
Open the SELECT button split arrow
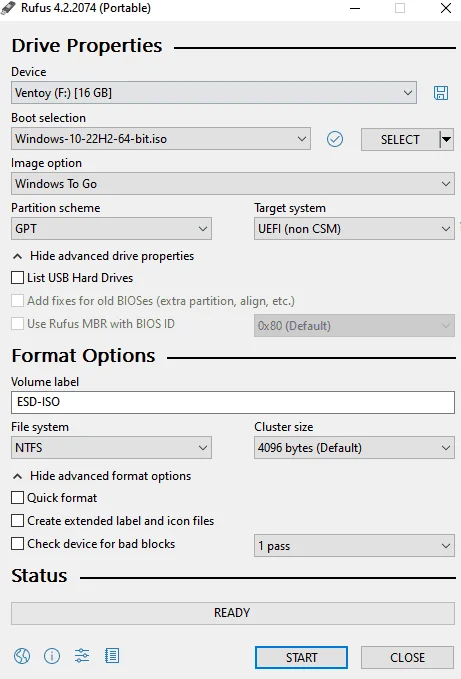pos(446,139)
